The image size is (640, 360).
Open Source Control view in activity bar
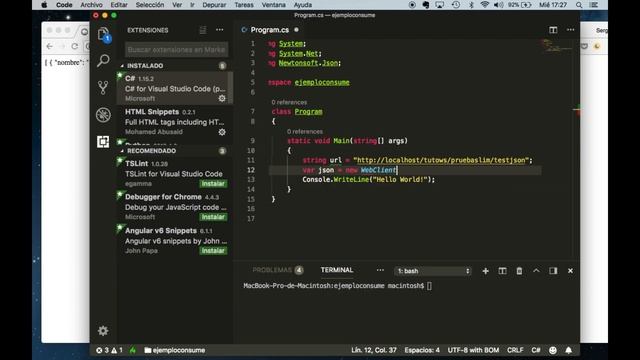pos(103,87)
